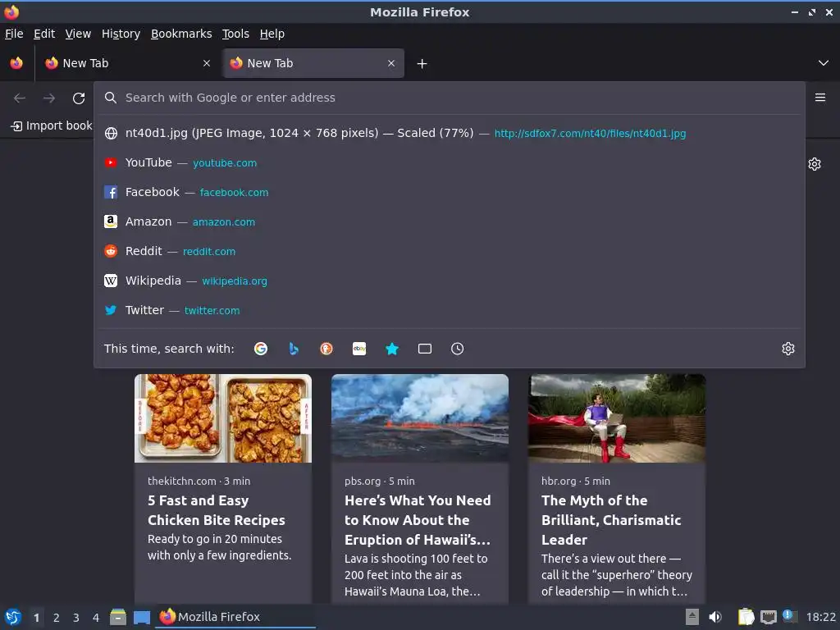840x630 pixels.
Task: Switch to the first New Tab
Action: pos(127,63)
